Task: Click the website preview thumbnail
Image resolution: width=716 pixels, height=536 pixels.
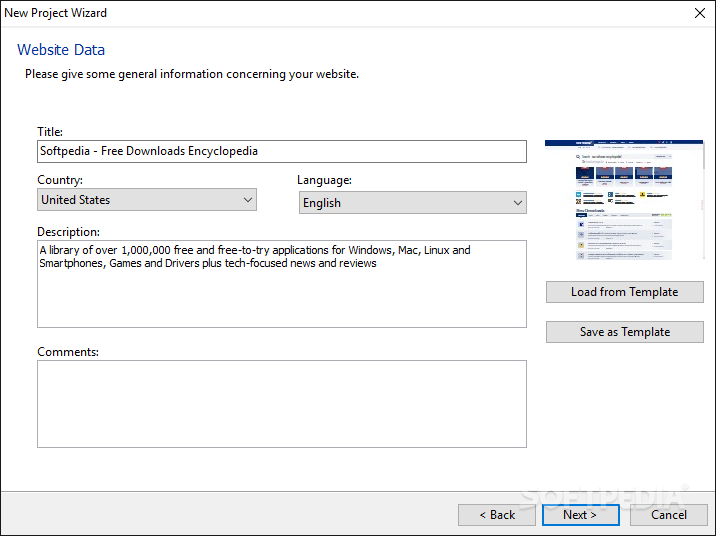Action: click(x=624, y=200)
